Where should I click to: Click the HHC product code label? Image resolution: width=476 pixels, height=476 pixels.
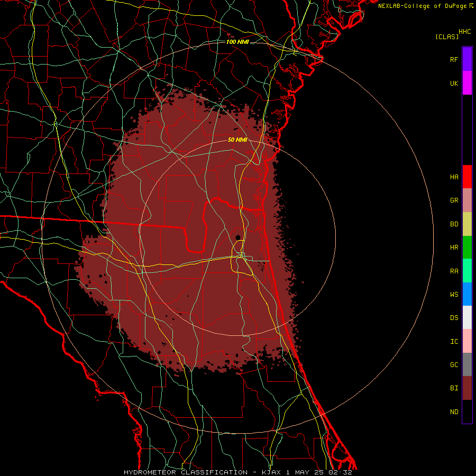click(464, 32)
